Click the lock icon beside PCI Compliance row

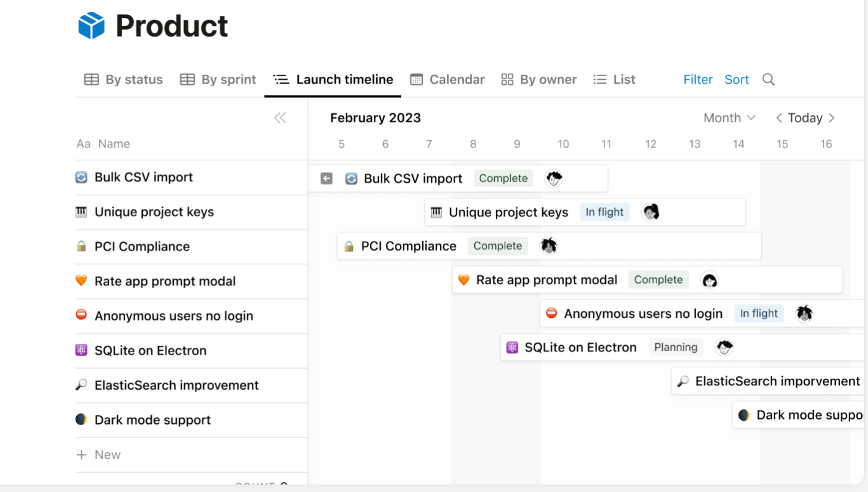point(81,247)
